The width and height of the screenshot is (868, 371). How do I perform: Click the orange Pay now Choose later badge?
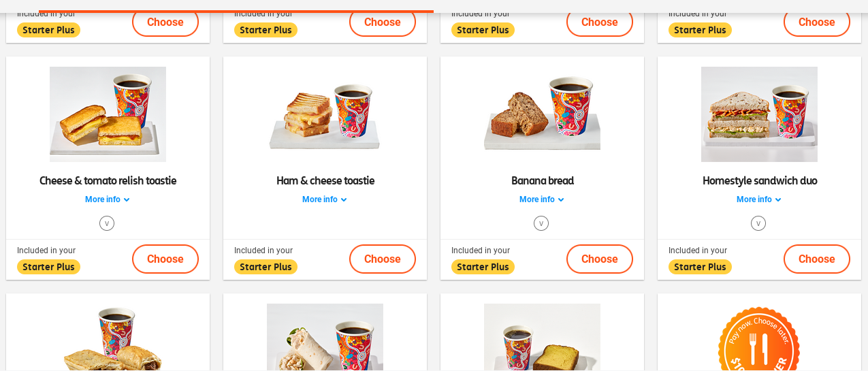coord(758,340)
